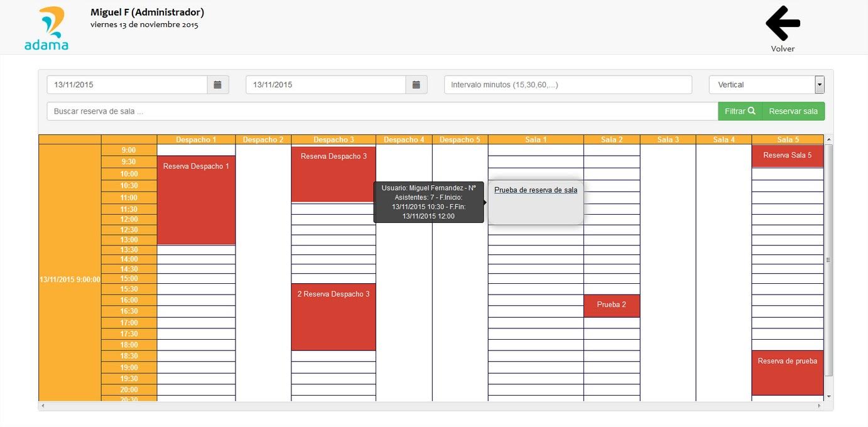Select the Reserva de prueba booking
868x427 pixels.
(x=787, y=372)
